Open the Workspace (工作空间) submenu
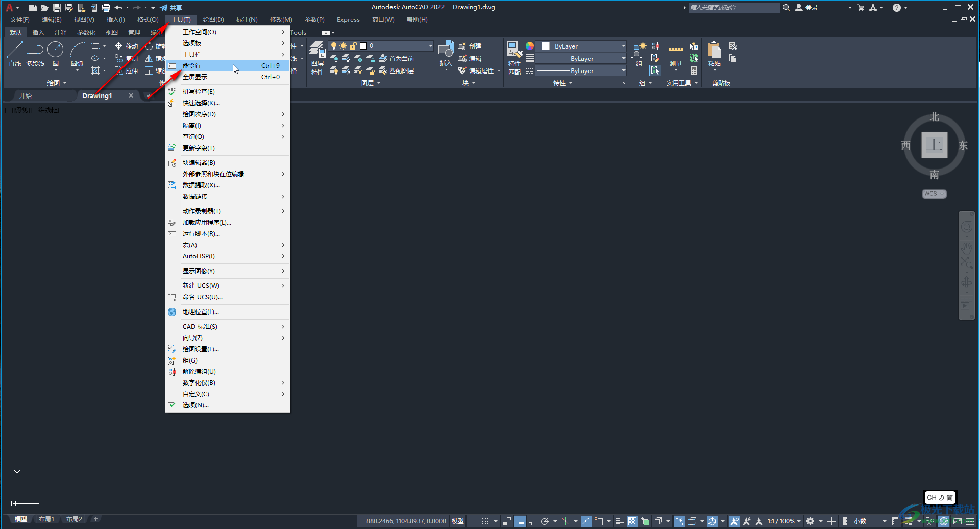The image size is (980, 529). click(228, 32)
